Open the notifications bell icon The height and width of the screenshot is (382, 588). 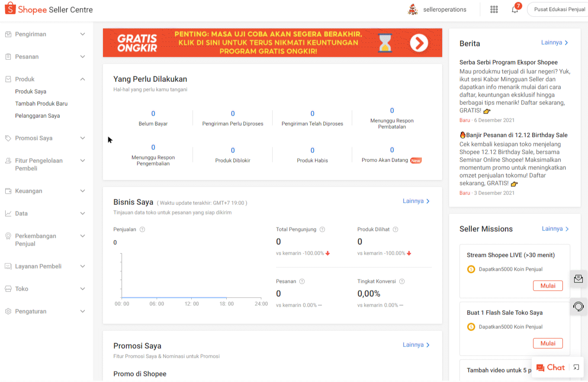point(514,10)
